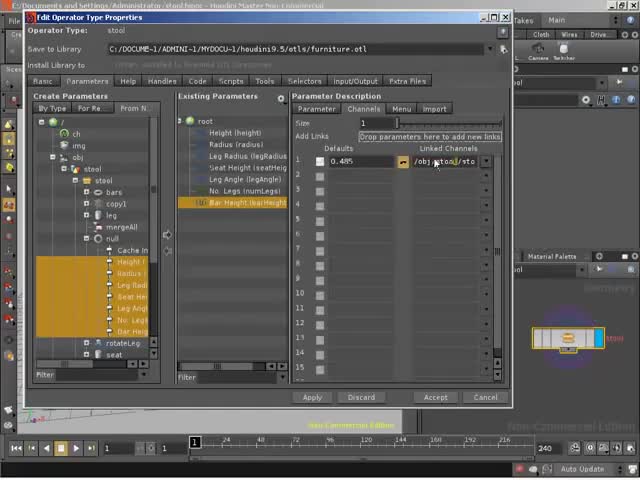Click the stop playback button
Screen dimensions: 640x480
tap(60, 449)
